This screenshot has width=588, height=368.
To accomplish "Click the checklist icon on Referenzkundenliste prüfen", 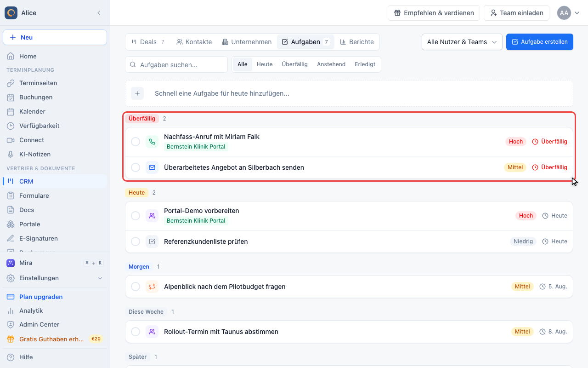I will [x=152, y=241].
